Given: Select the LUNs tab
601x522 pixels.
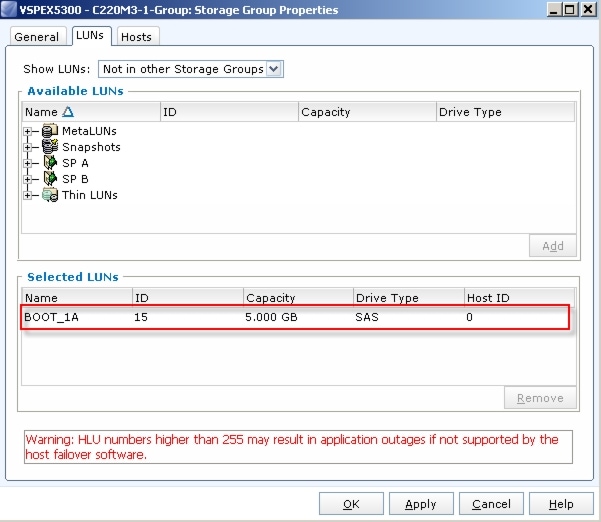Looking at the screenshot, I should click(90, 36).
